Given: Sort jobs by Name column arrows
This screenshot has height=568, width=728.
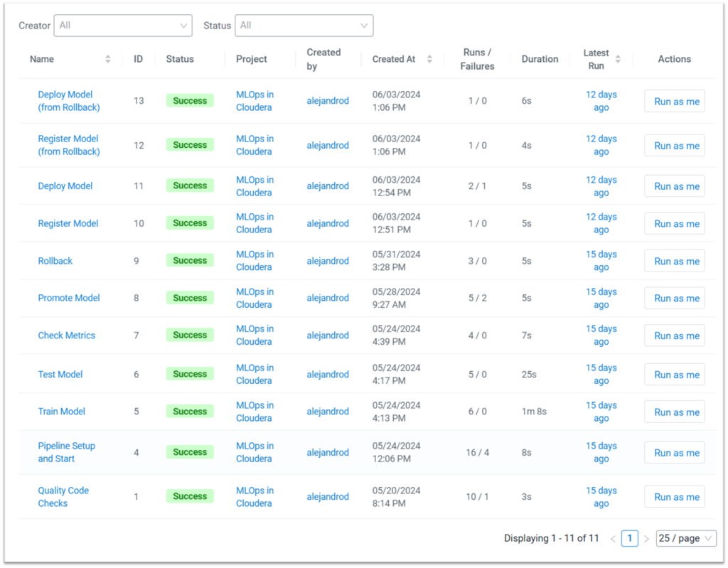Looking at the screenshot, I should click(108, 59).
